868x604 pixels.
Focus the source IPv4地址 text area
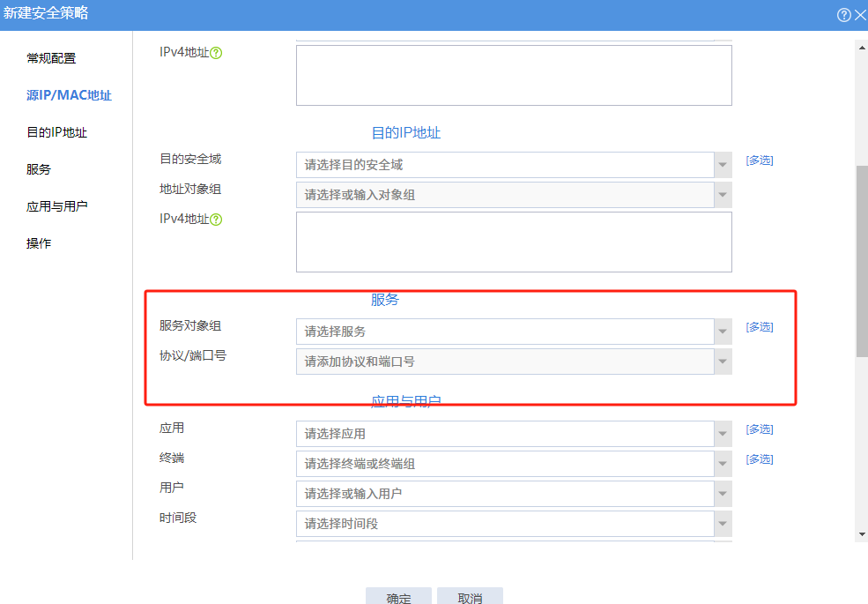click(514, 75)
